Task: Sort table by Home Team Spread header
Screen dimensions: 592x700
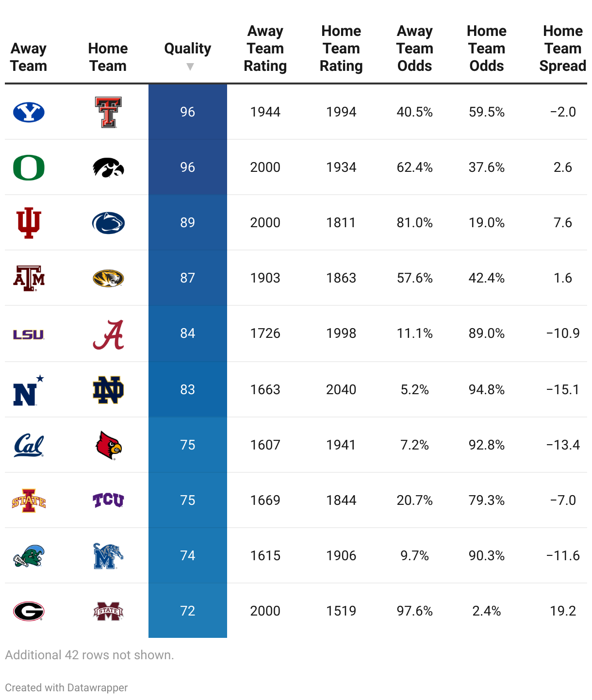Action: pos(562,49)
